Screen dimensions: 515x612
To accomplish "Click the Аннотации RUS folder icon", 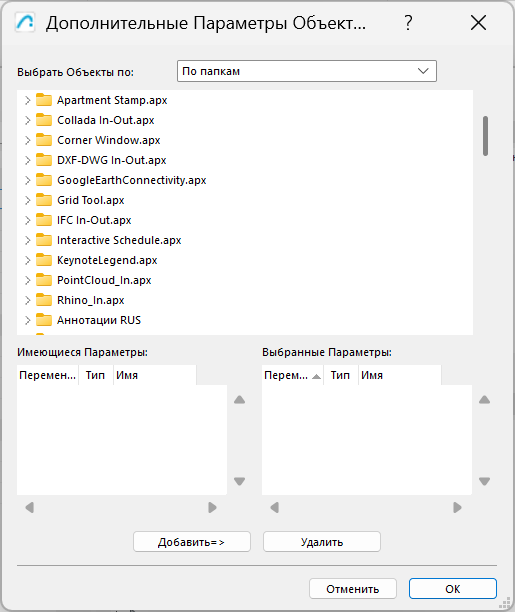I will tap(44, 320).
